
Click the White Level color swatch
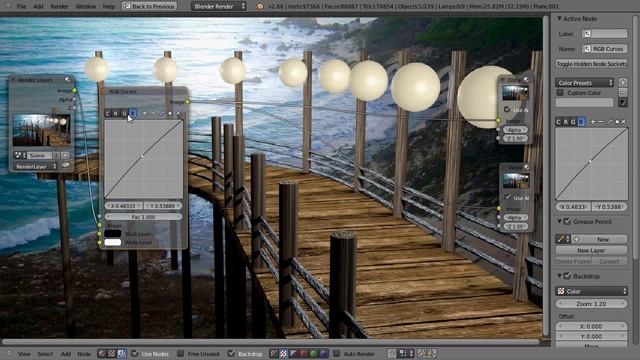(x=113, y=242)
